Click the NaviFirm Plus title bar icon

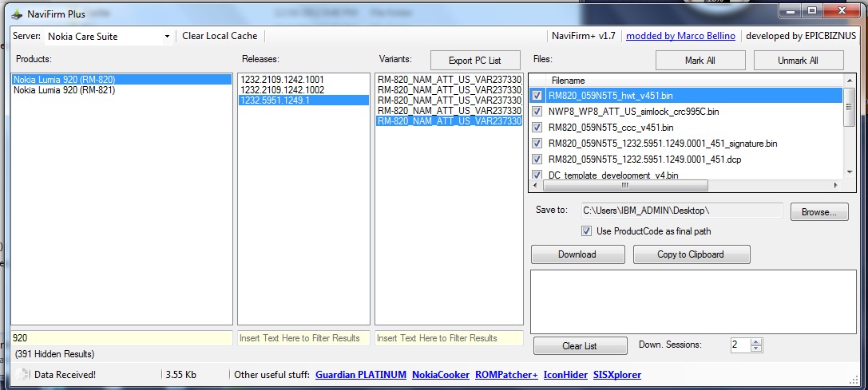17,14
